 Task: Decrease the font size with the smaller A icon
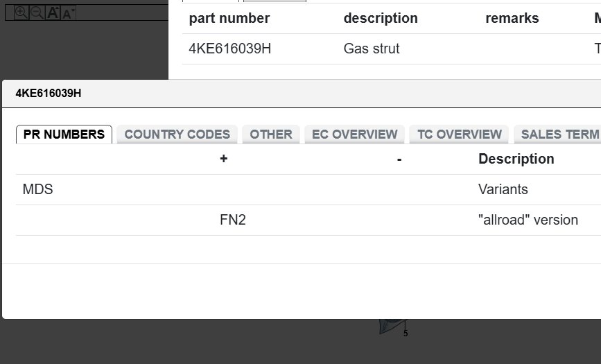[x=68, y=12]
